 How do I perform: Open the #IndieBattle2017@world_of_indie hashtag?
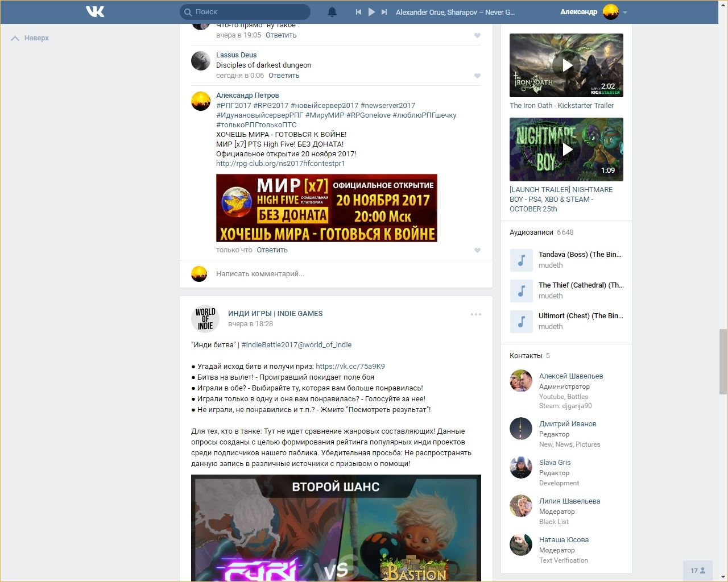[296, 345]
